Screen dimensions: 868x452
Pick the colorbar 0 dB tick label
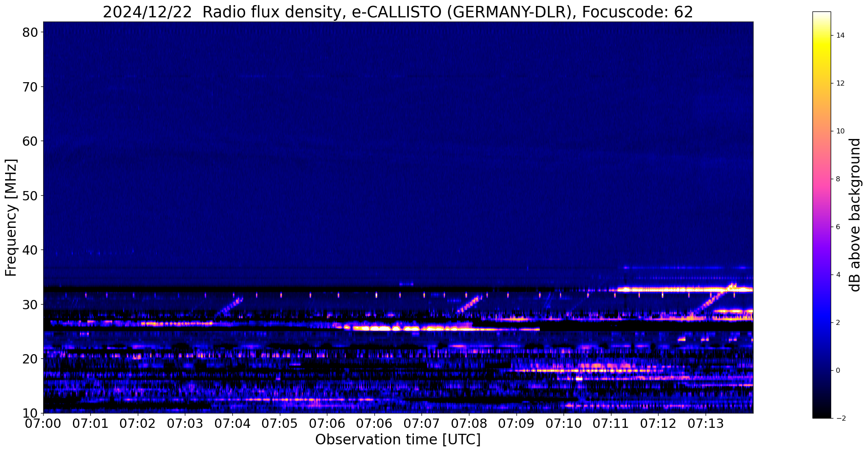click(837, 371)
